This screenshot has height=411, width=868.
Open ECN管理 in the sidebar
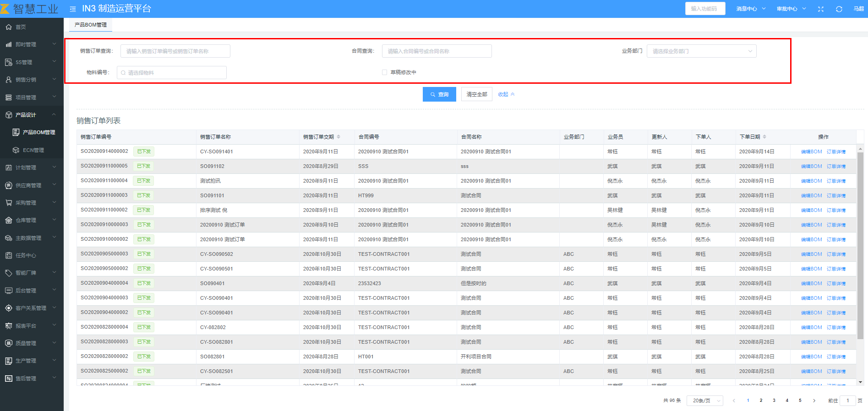point(33,150)
